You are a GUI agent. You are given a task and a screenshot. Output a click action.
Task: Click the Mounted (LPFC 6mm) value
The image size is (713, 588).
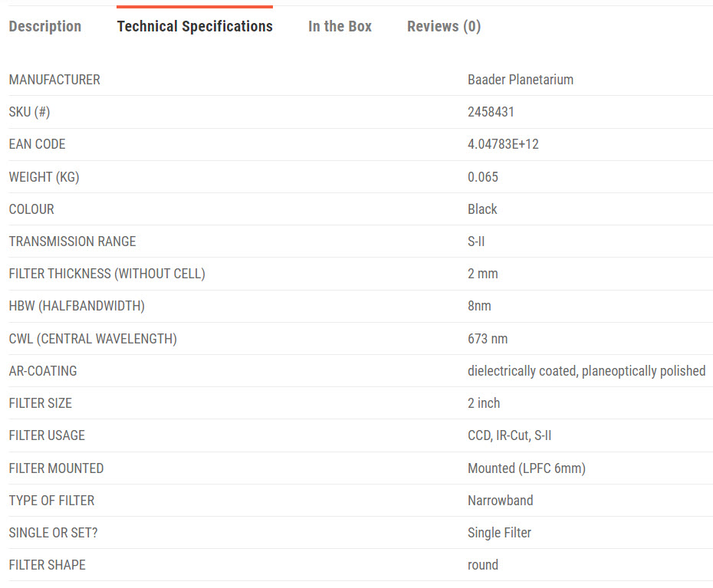pyautogui.click(x=527, y=468)
